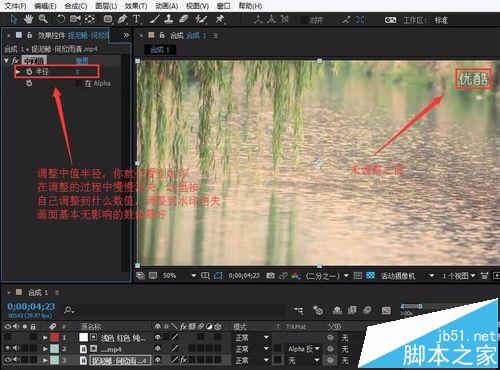Viewport: 500px width, 370px height.
Task: Open the 50% magnification dropdown
Action: (179, 276)
